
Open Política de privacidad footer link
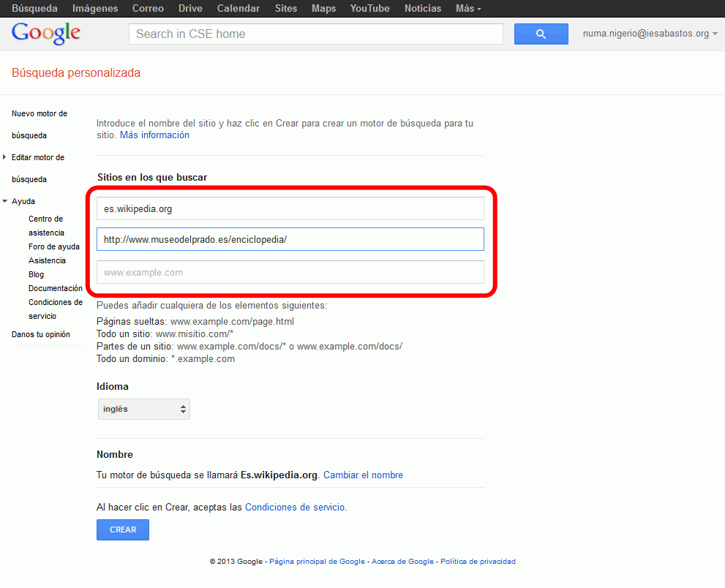478,561
